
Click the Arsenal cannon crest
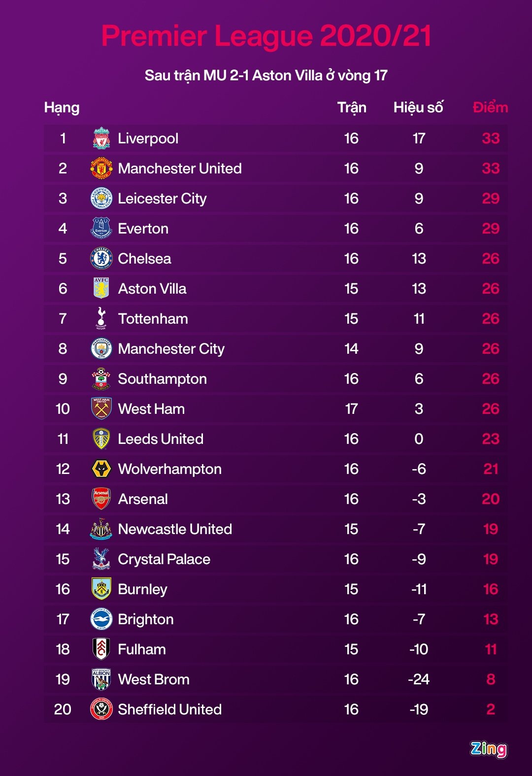click(101, 499)
